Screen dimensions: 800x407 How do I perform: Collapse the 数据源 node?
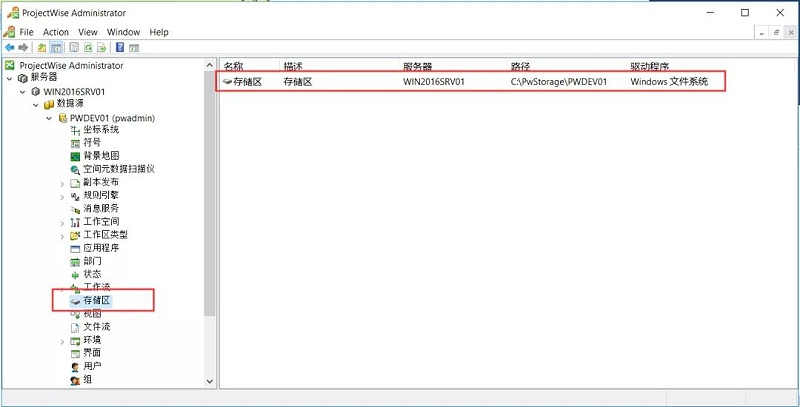(x=36, y=105)
